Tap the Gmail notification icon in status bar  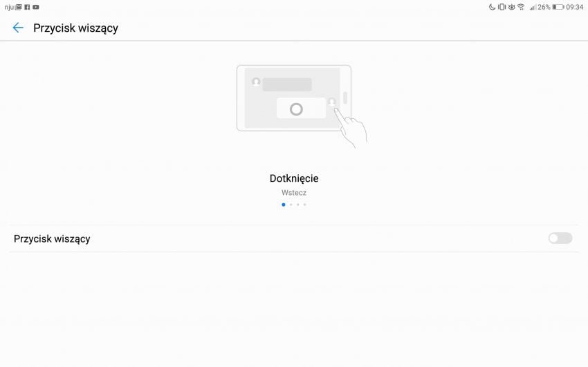coord(19,7)
